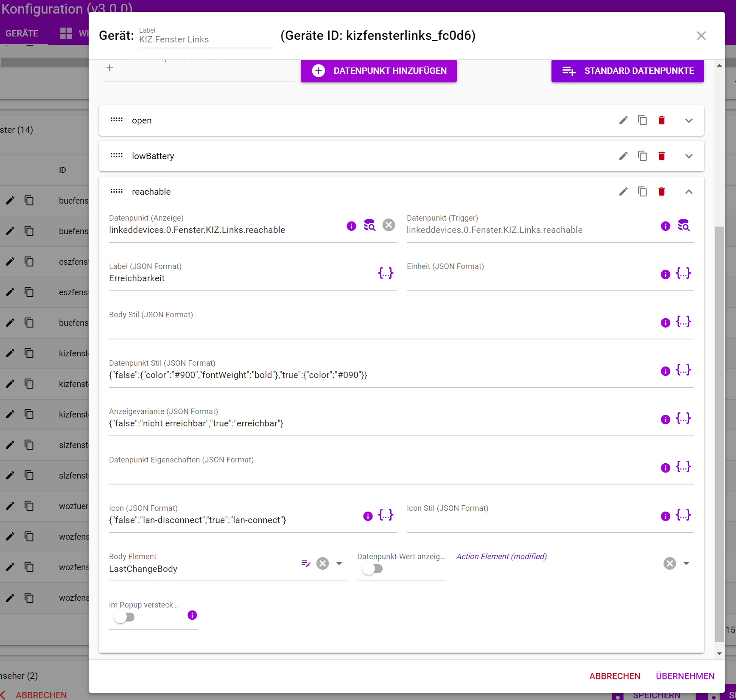Edit the open datapoint with pencil icon
This screenshot has height=700, width=736.
coord(623,120)
